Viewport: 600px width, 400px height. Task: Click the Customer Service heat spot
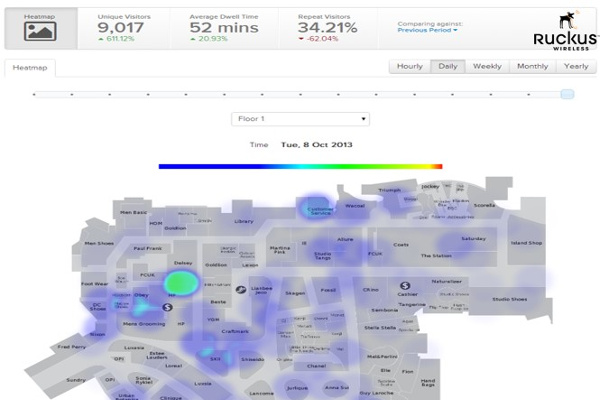pos(319,208)
